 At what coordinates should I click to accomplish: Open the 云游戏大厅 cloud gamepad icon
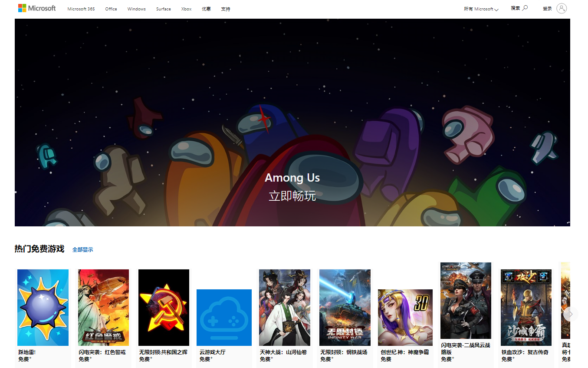224,318
